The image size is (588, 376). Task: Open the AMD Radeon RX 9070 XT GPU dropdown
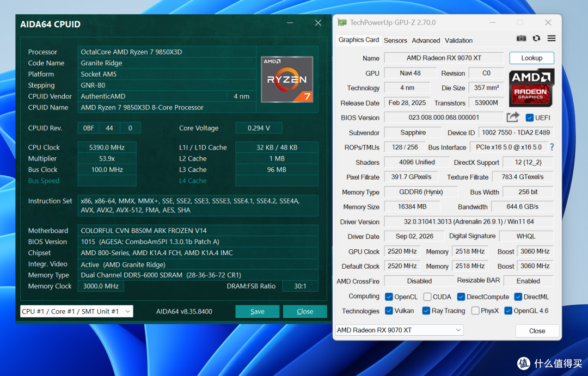(x=400, y=330)
